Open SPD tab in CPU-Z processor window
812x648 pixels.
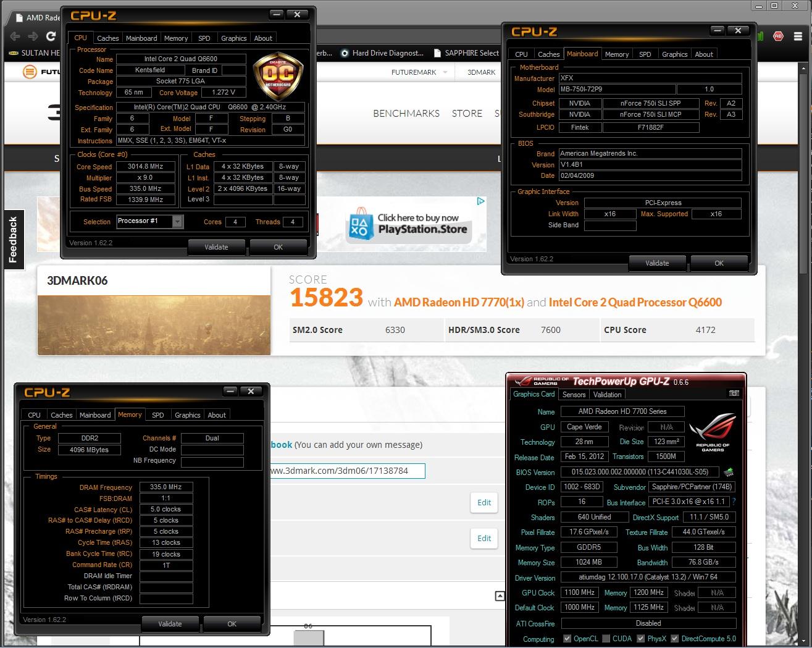tap(204, 38)
